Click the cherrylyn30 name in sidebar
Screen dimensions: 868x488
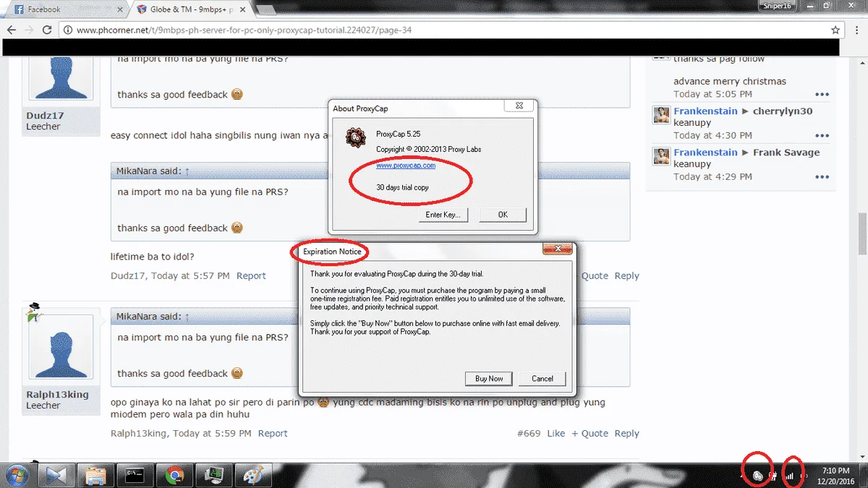point(783,111)
